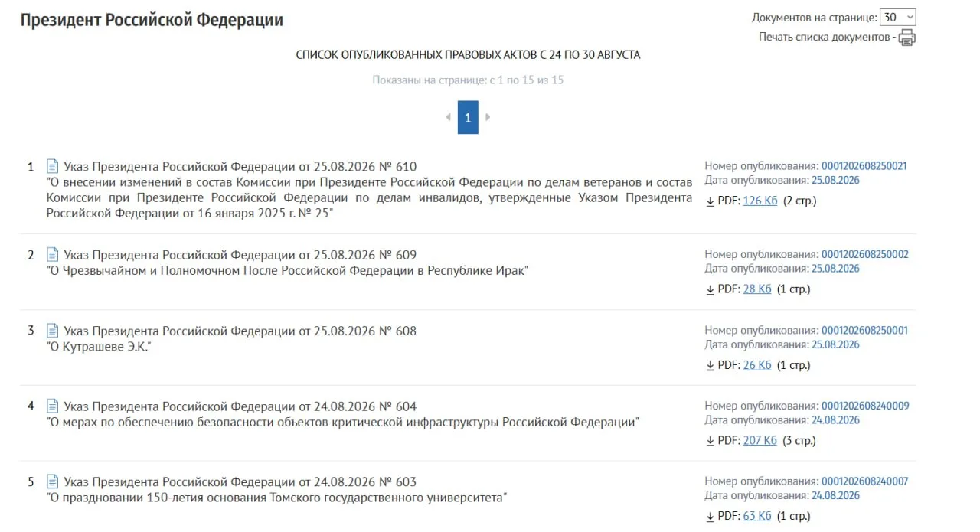Open publication number 0001202608240007
The height and width of the screenshot is (532, 980).
(864, 481)
